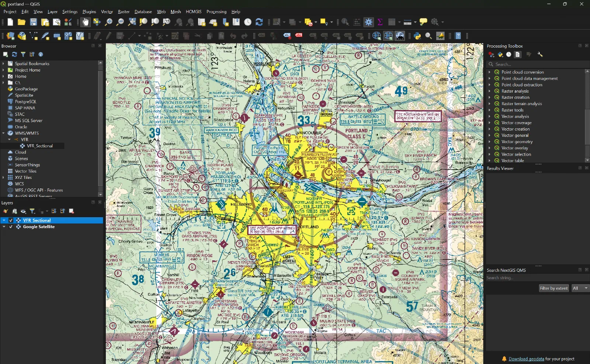This screenshot has width=590, height=364.
Task: Open the Plugins menu
Action: pos(89,12)
